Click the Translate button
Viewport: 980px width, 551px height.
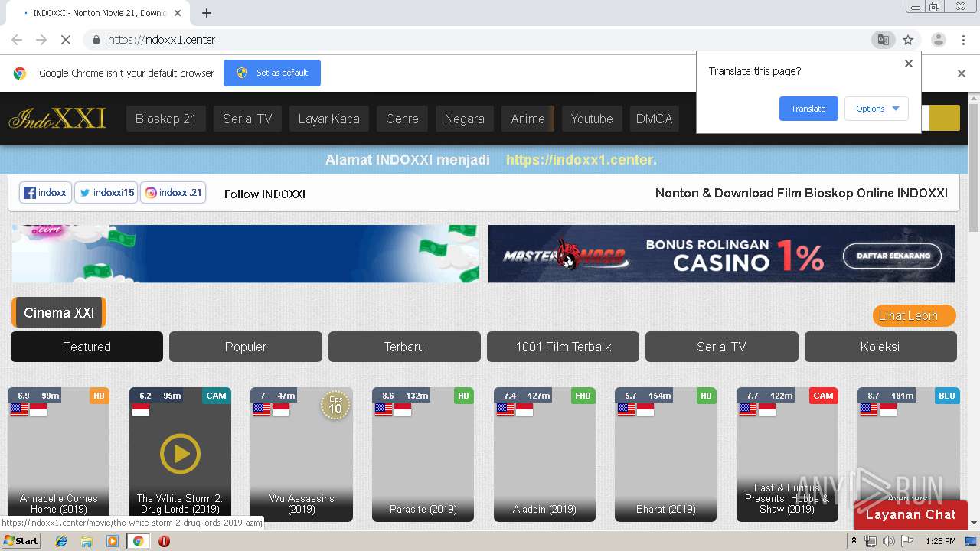coord(808,109)
